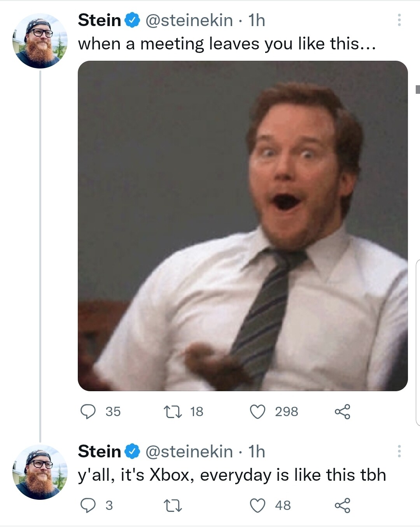Open more options for Xbox tweet

click(399, 452)
